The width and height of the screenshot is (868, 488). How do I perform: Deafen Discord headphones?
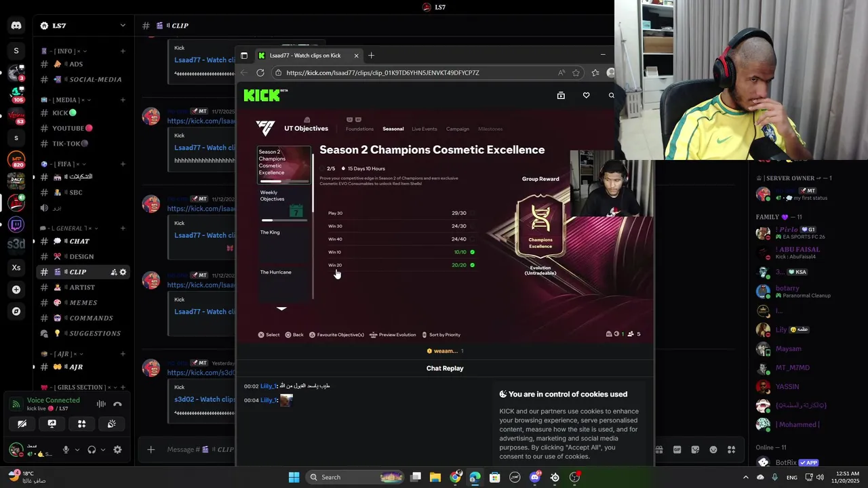click(x=92, y=449)
